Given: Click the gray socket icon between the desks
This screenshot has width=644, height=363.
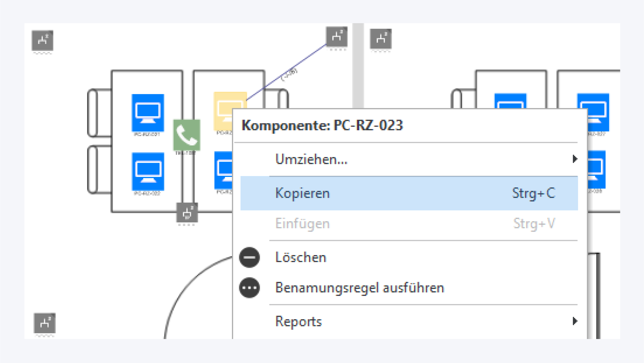Looking at the screenshot, I should [187, 213].
